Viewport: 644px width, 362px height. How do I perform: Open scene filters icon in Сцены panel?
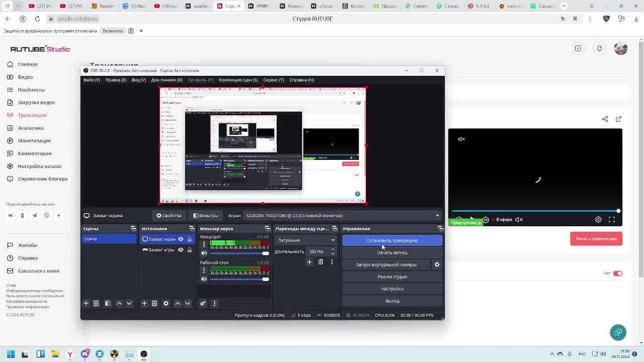click(108, 303)
